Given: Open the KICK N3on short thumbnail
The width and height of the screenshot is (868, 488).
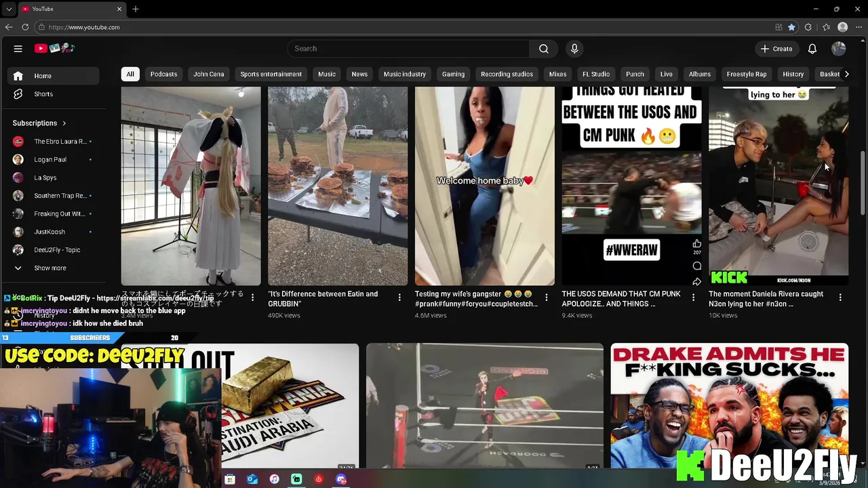Looking at the screenshot, I should pos(778,186).
